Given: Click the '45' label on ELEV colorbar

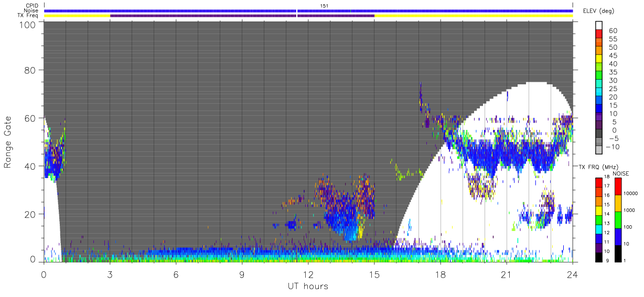Looking at the screenshot, I should point(613,56).
